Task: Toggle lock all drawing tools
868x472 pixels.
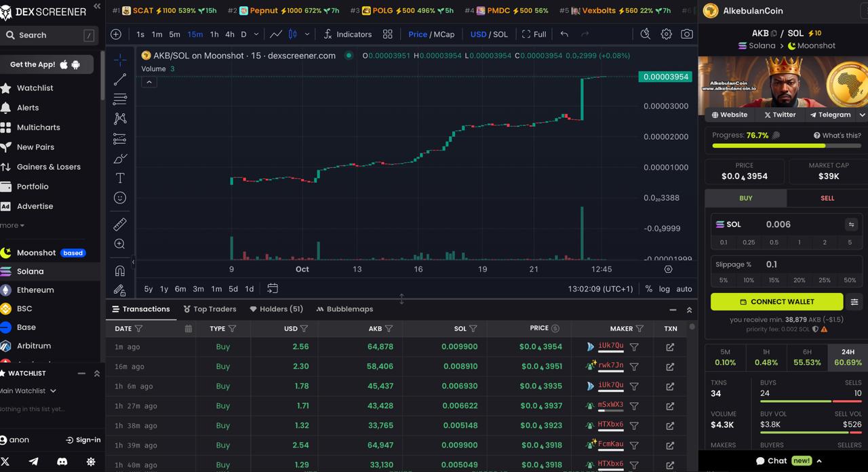Action: [120, 290]
